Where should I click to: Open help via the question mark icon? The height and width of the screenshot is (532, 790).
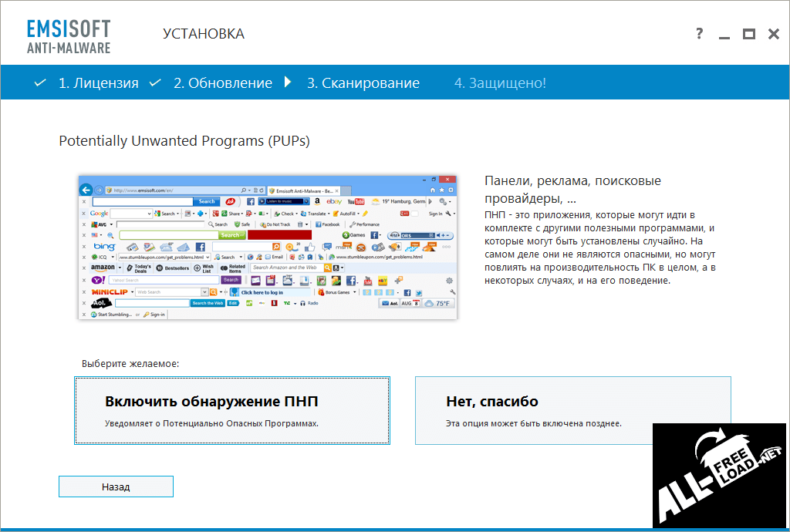[x=699, y=34]
